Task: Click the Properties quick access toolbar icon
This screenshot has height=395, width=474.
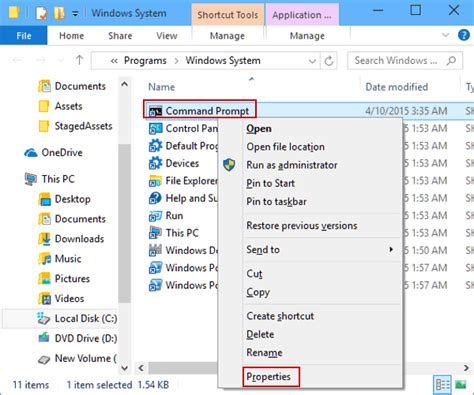Action: [41, 13]
